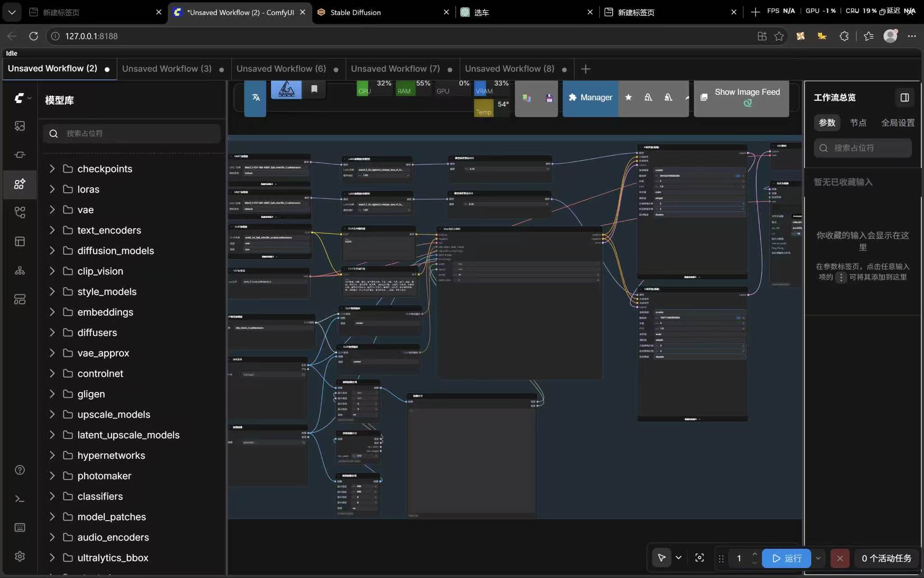924x578 pixels.
Task: Focus the workflow overview search field
Action: 863,148
